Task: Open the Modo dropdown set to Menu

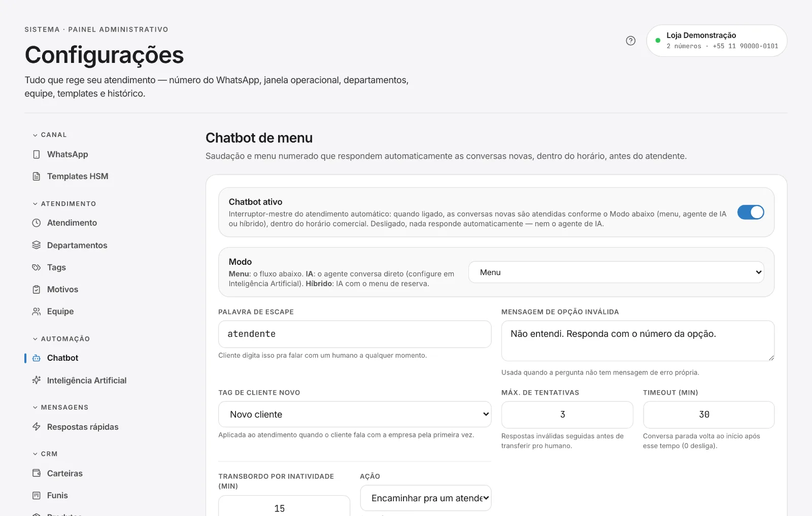Action: pos(616,272)
